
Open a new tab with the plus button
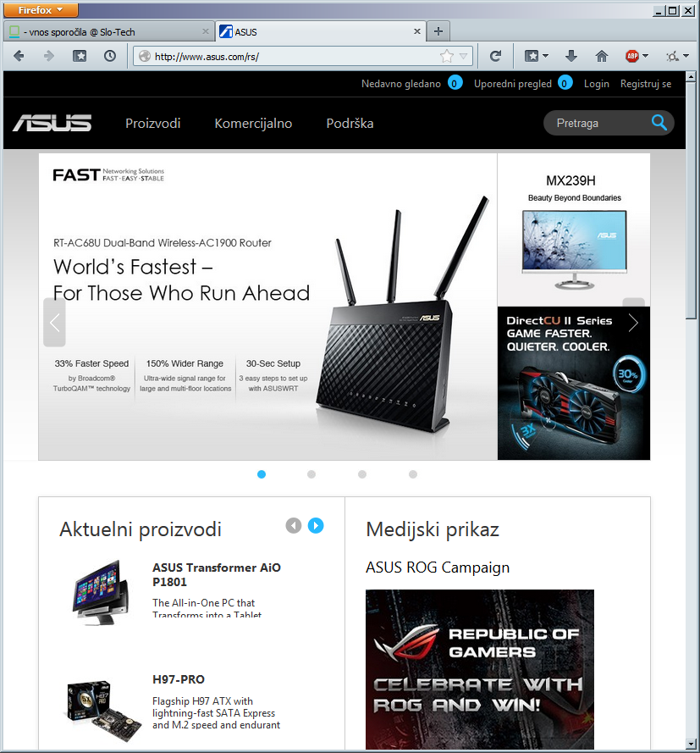click(438, 31)
